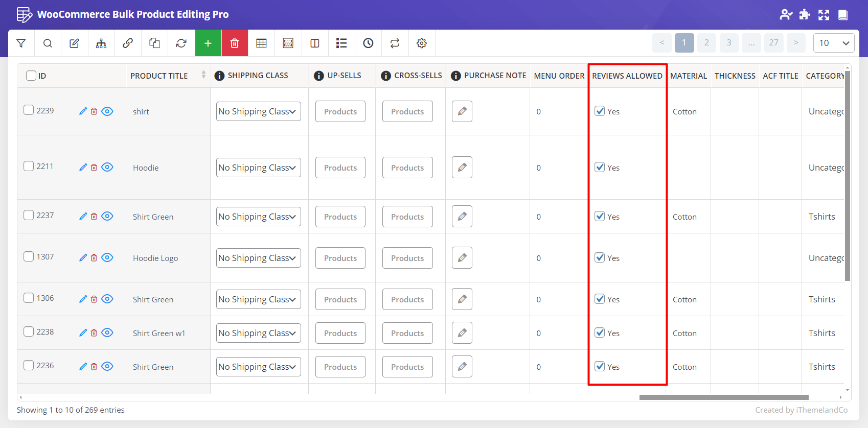Screen dimensions: 868x428
Task: Open the history clock icon
Action: point(368,43)
